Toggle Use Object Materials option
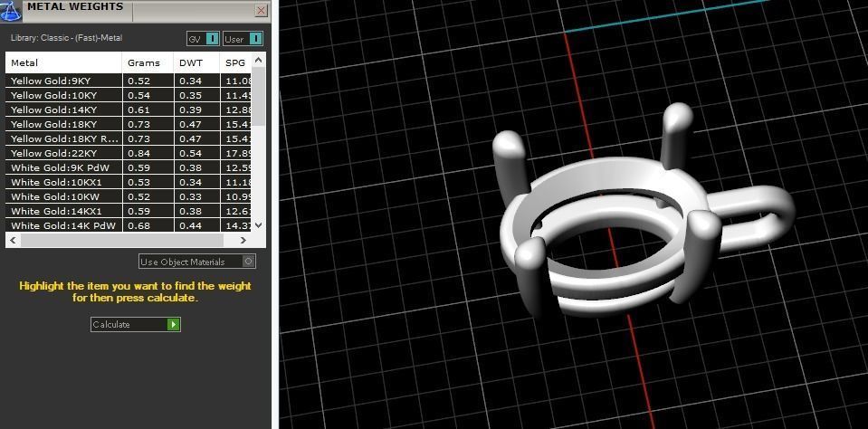 197,262
